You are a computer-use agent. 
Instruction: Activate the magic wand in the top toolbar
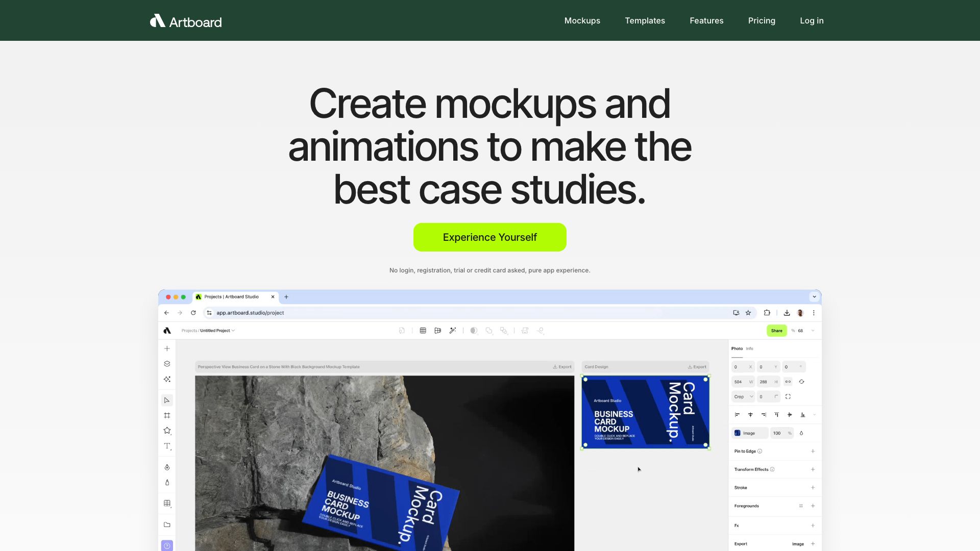453,331
